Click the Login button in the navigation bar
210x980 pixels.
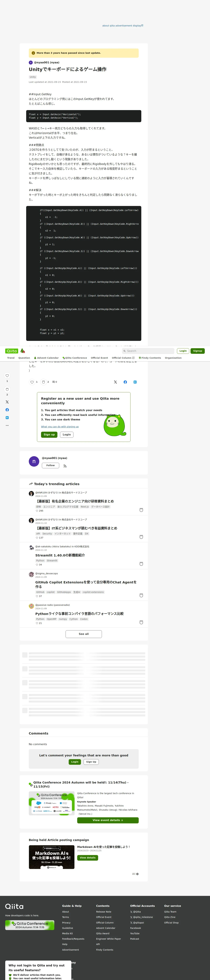[183, 351]
